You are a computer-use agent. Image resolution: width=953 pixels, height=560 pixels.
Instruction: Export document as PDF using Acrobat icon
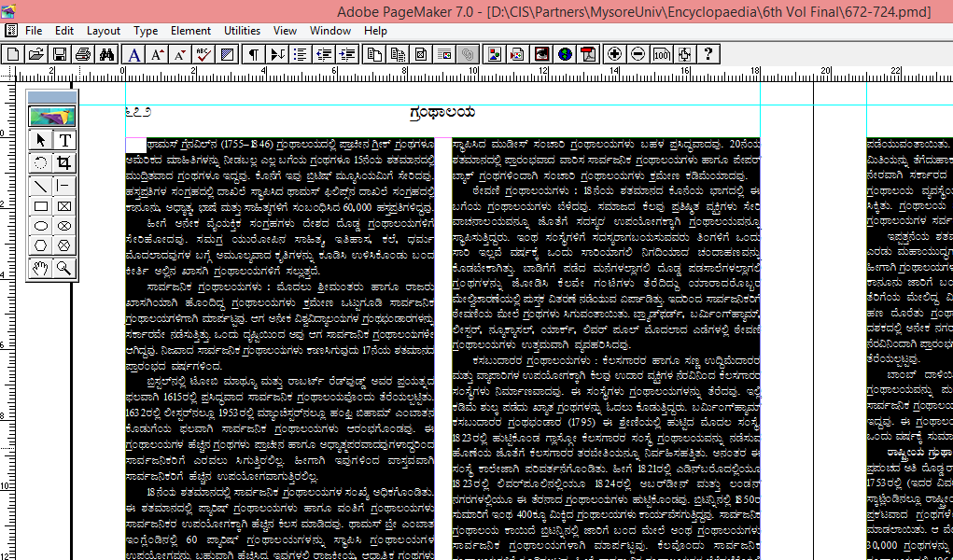(x=587, y=53)
